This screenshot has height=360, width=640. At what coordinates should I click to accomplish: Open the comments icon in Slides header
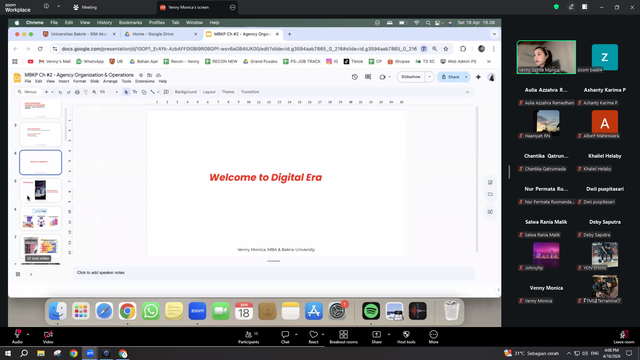tap(368, 77)
